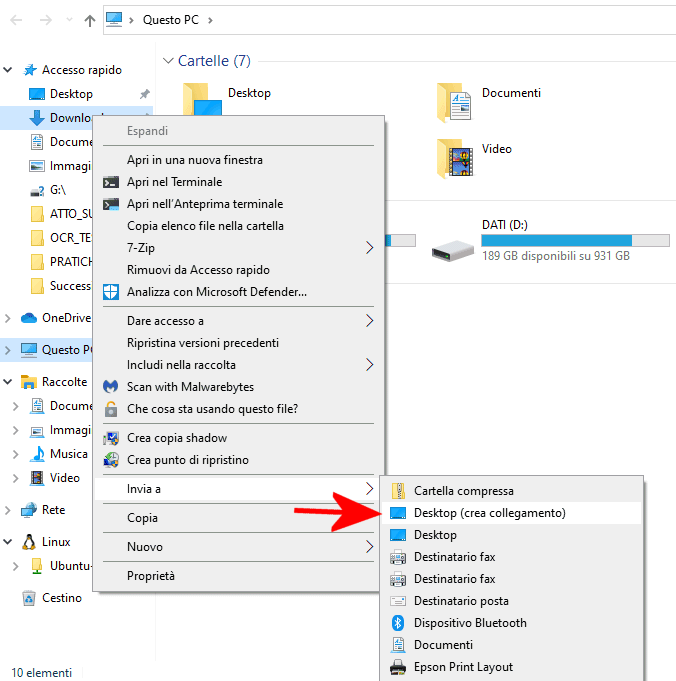Viewport: 676px width, 681px height.
Task: Collapse Accesso rapido tree node
Action: (x=8, y=70)
